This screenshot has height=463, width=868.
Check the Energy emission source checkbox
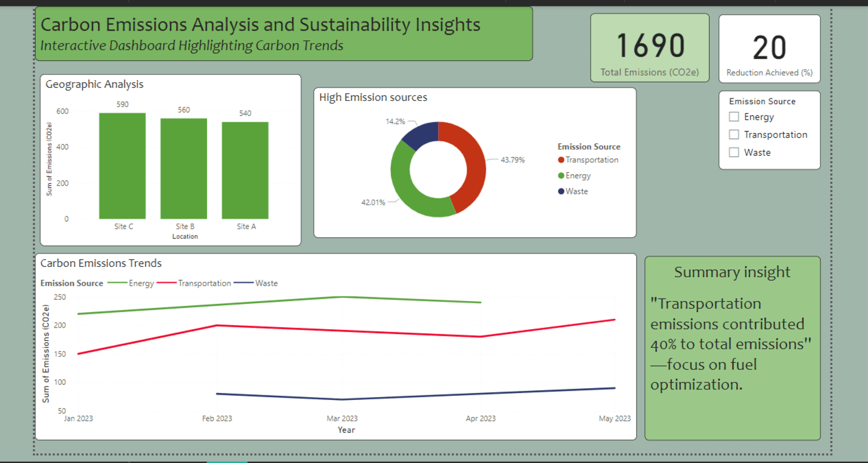pyautogui.click(x=734, y=117)
